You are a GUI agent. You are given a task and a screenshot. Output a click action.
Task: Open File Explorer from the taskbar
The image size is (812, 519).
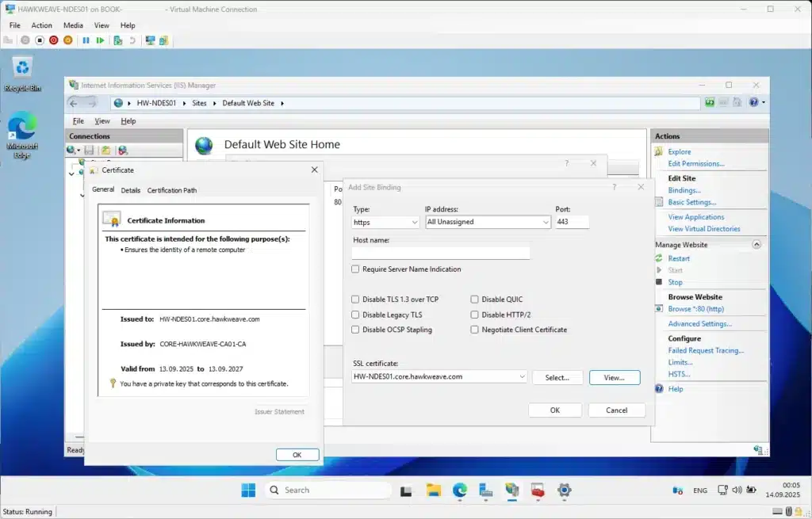[433, 490]
